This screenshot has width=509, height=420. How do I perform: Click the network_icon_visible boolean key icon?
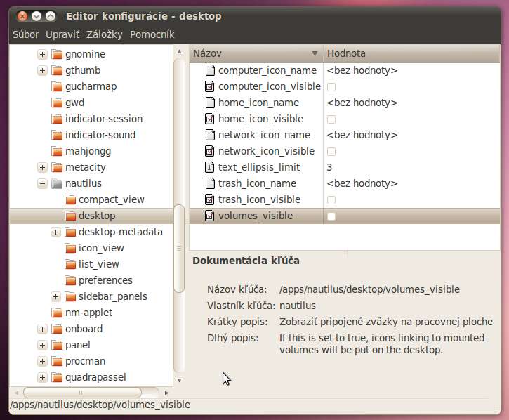point(210,151)
